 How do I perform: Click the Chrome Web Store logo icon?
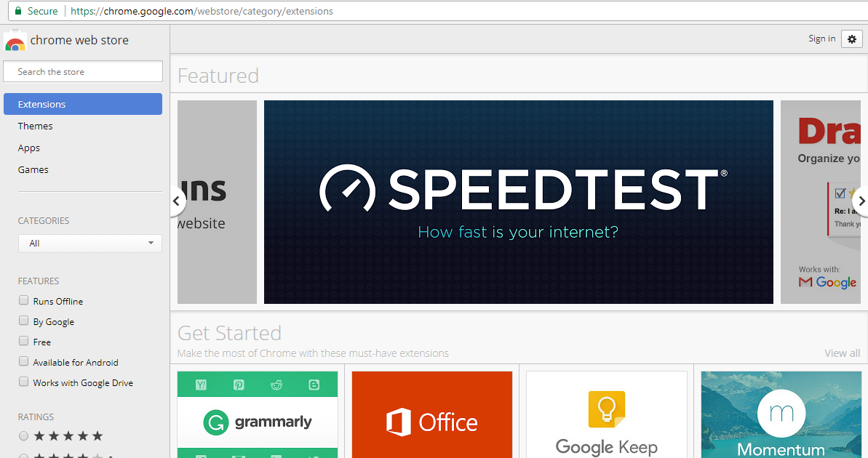(15, 41)
